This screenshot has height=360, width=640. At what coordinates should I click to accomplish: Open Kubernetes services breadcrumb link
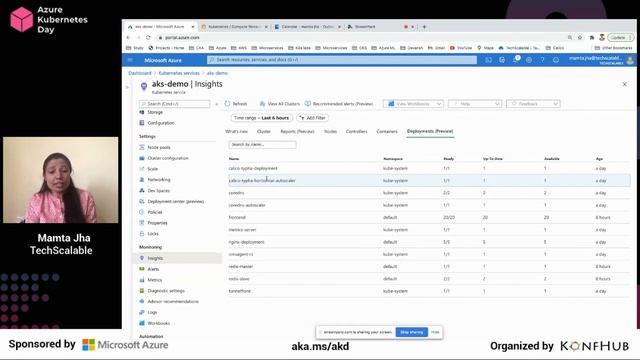click(179, 73)
